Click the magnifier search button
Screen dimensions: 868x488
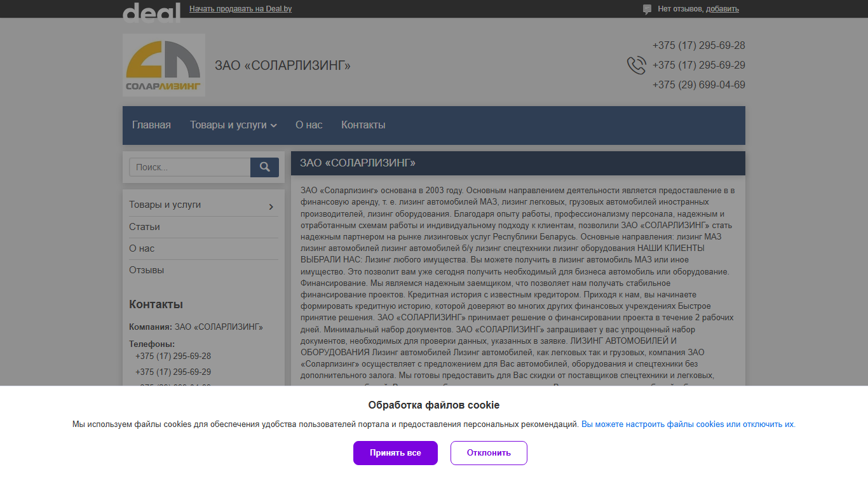click(x=264, y=167)
